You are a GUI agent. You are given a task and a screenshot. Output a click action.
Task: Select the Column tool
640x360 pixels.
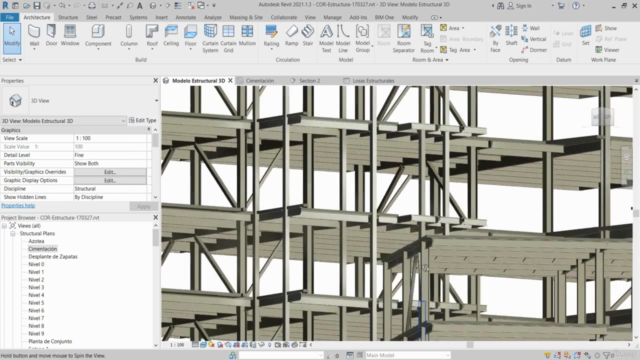pyautogui.click(x=129, y=36)
